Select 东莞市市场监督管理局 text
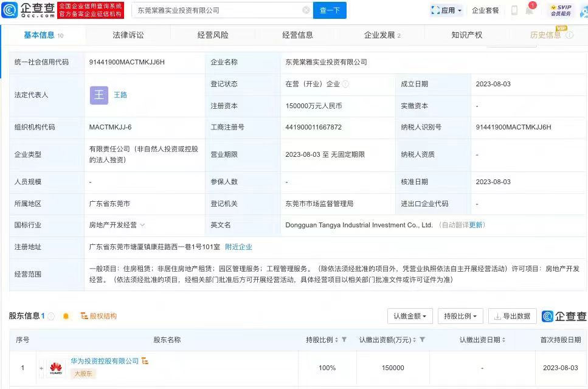Image resolution: width=588 pixels, height=389 pixels. click(319, 204)
